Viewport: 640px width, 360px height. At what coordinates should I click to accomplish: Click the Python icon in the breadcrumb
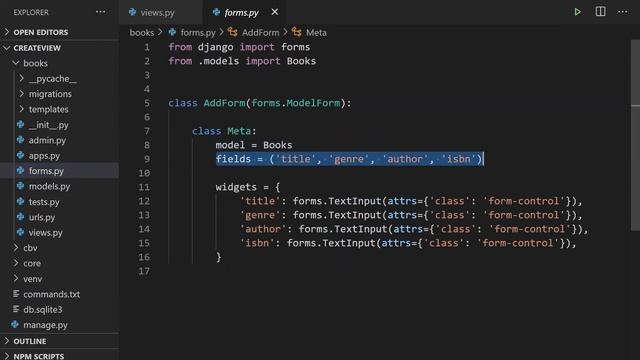coord(172,32)
